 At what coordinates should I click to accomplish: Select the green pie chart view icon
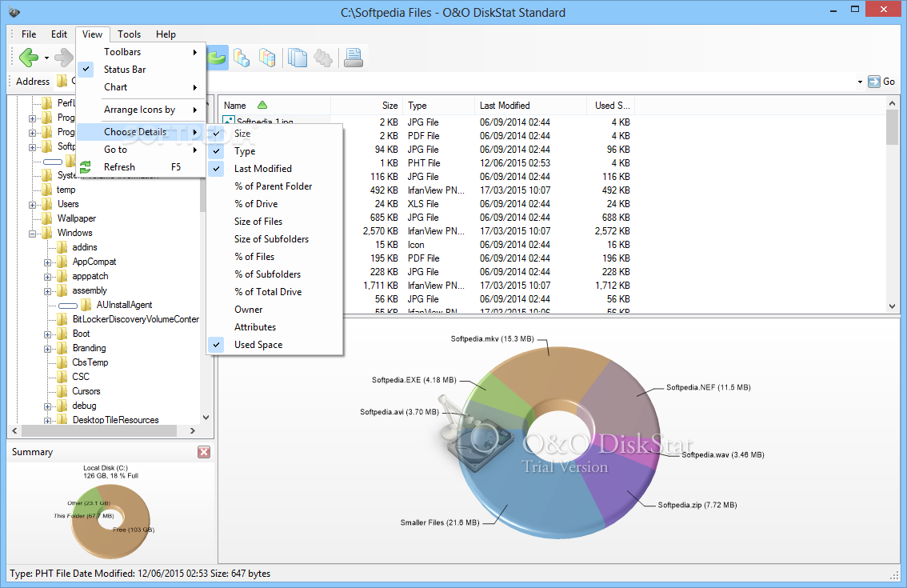pyautogui.click(x=217, y=58)
